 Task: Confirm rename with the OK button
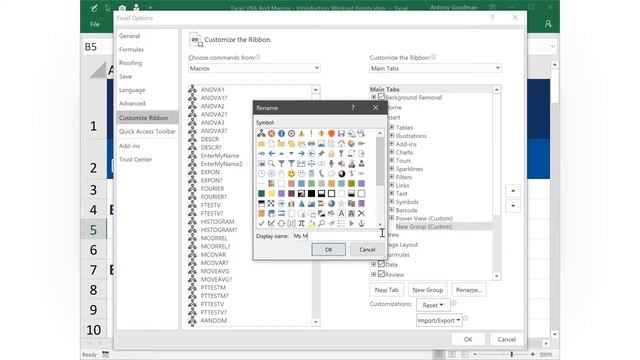point(329,249)
